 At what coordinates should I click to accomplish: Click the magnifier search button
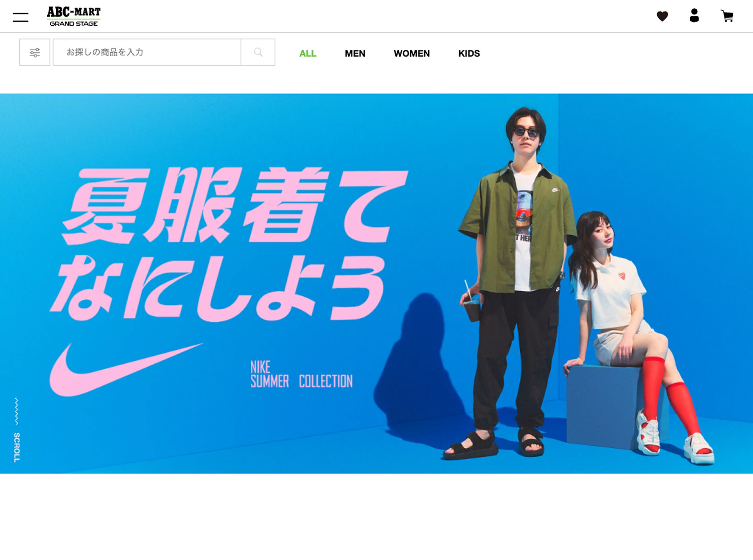(x=258, y=52)
